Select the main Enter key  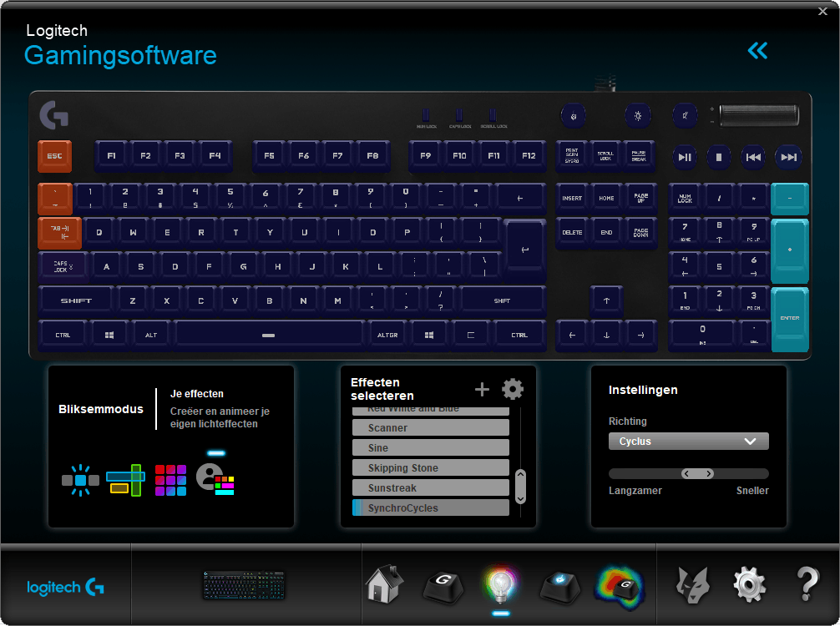(525, 250)
